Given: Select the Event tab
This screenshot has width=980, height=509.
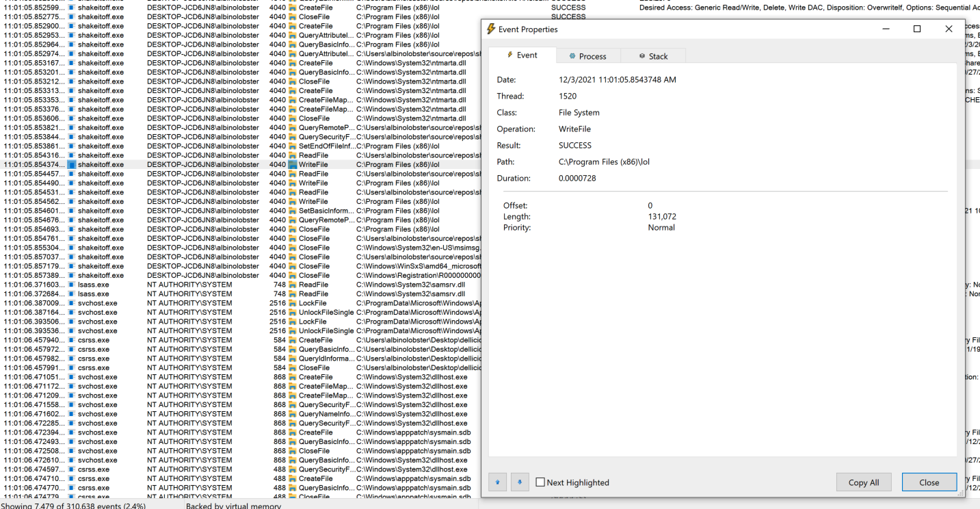Looking at the screenshot, I should click(522, 55).
